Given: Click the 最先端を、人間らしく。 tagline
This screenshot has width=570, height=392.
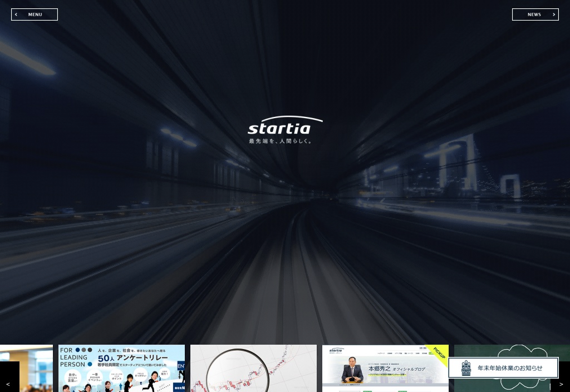Looking at the screenshot, I should point(281,141).
